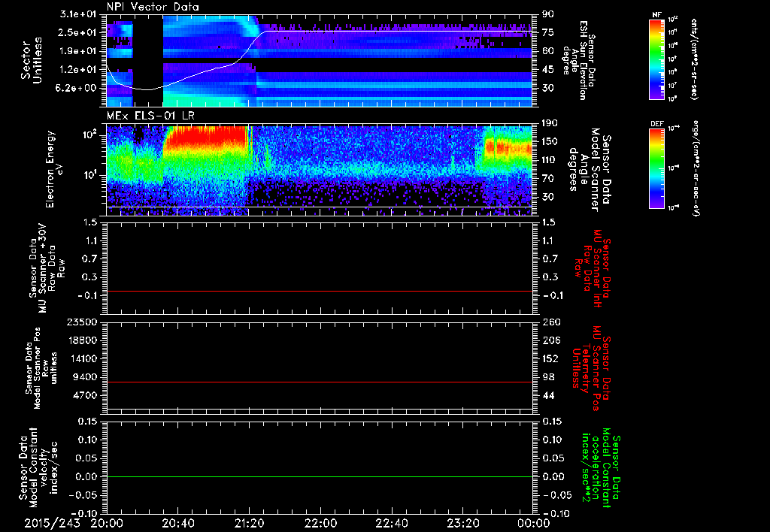Click the '1.2e+01' sector tick value
Image resolution: width=770 pixels, height=532 pixels.
pyautogui.click(x=79, y=70)
